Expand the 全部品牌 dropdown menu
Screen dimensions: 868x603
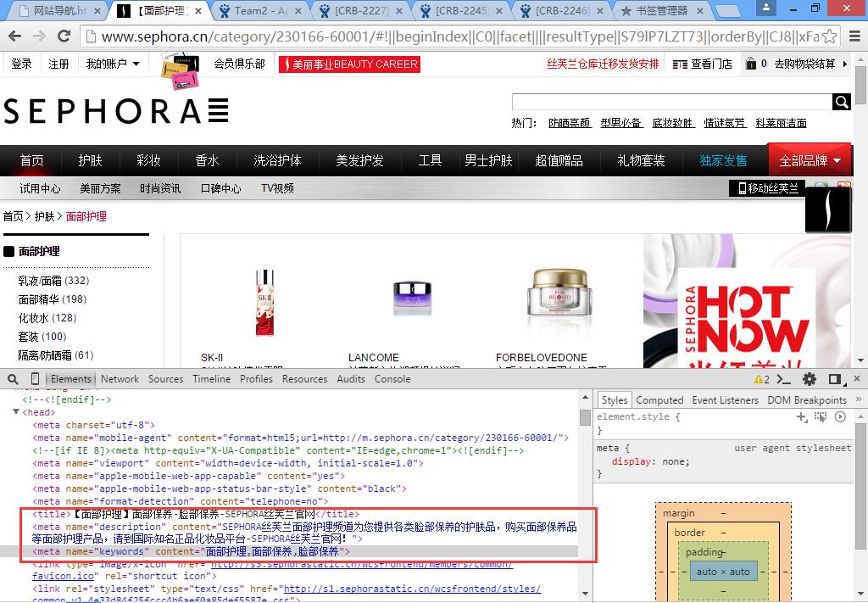pyautogui.click(x=810, y=160)
